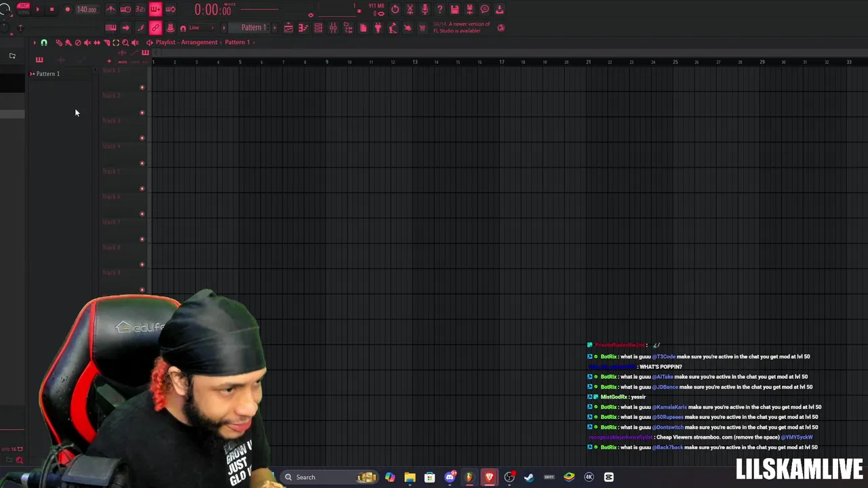
Task: Click bar 9 on the timeline ruler
Action: pos(326,62)
